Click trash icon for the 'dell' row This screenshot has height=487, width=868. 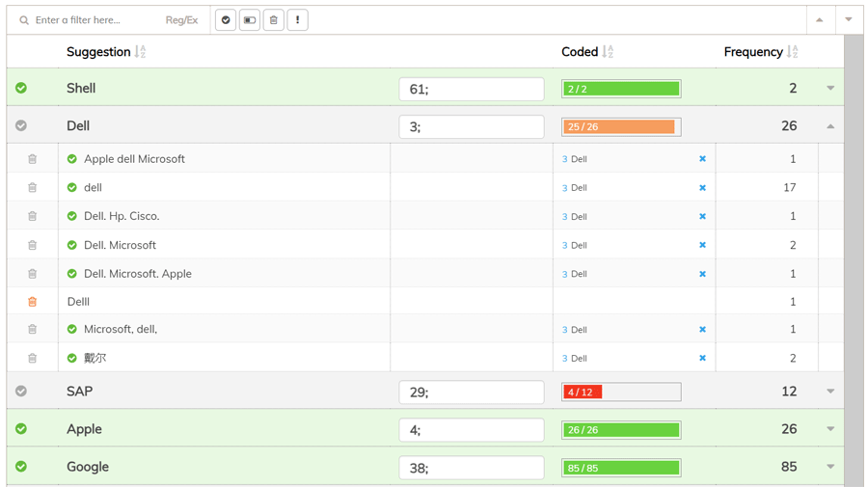(32, 188)
